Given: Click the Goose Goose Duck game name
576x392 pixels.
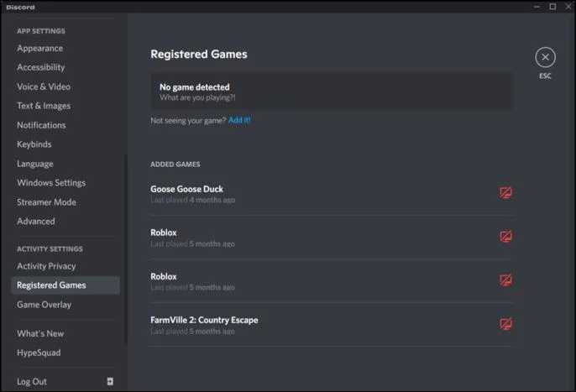Looking at the screenshot, I should click(x=186, y=189).
